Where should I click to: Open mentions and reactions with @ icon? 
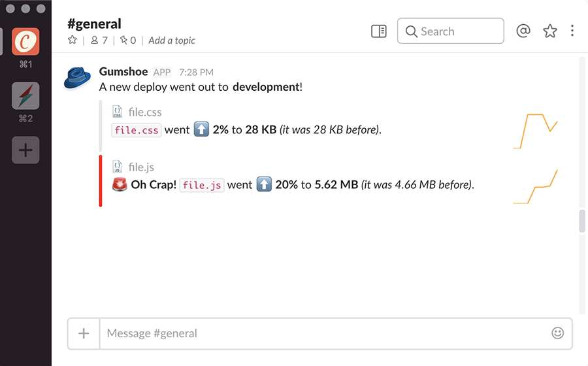coord(523,31)
